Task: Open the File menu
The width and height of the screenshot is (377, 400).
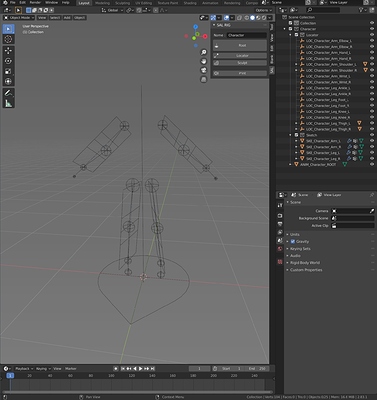Action: [x=12, y=3]
